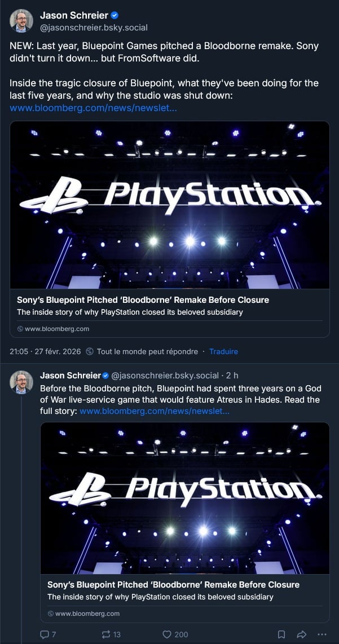Click the @jasonschreier.bsky.social handle under the top name
Viewport: 339px width, 644px height.
click(94, 27)
